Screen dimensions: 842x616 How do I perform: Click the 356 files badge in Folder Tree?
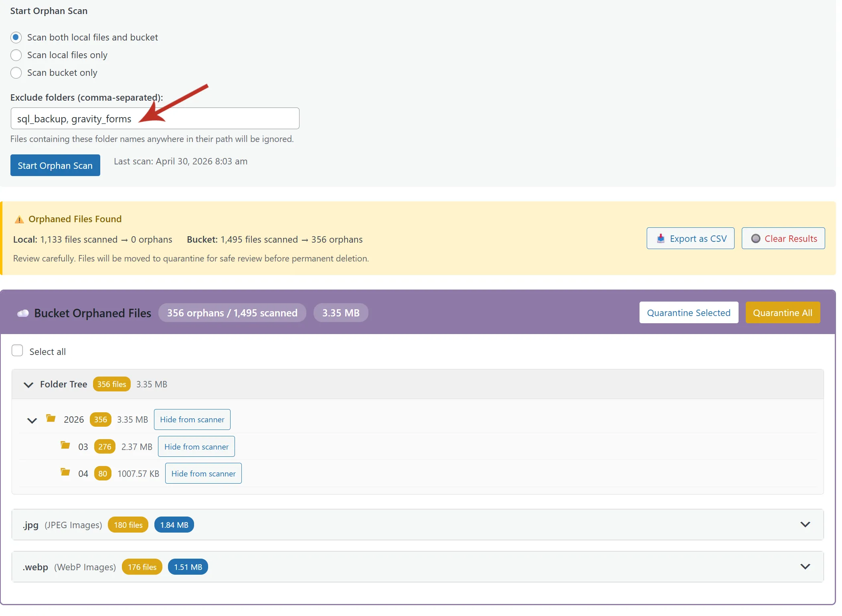[111, 384]
